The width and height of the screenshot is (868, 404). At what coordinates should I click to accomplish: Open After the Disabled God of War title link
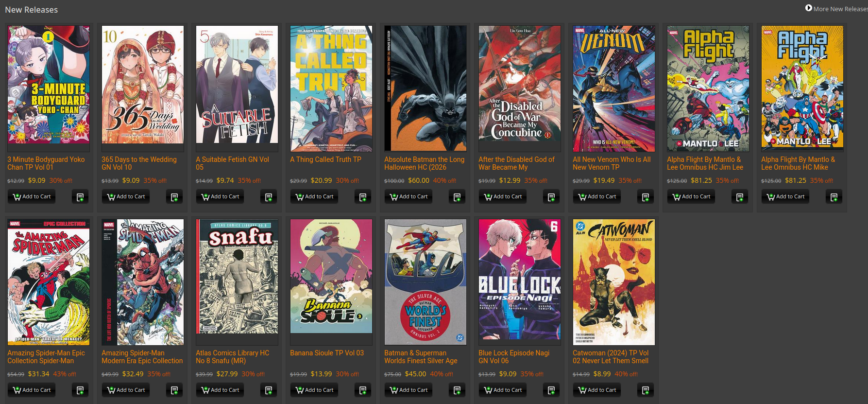[x=516, y=163]
